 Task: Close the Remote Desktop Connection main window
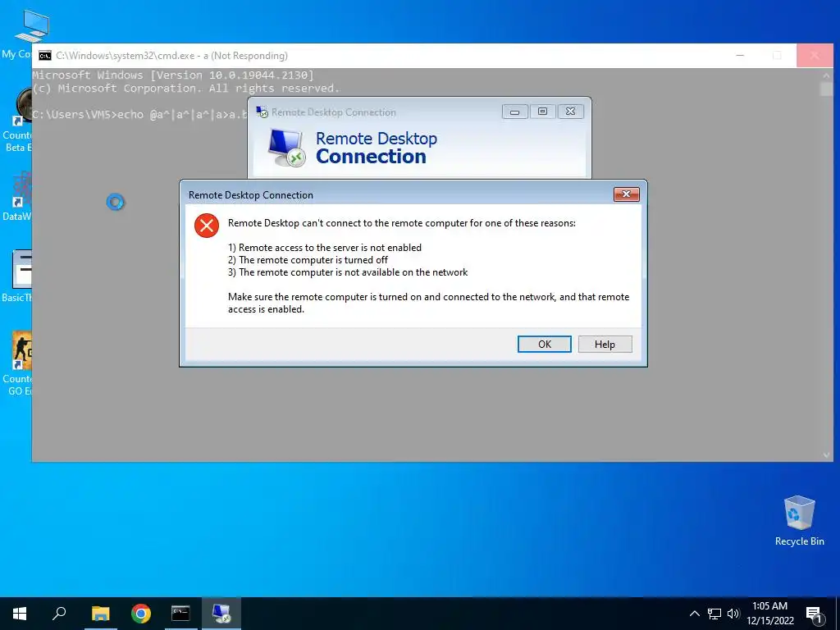click(x=571, y=112)
